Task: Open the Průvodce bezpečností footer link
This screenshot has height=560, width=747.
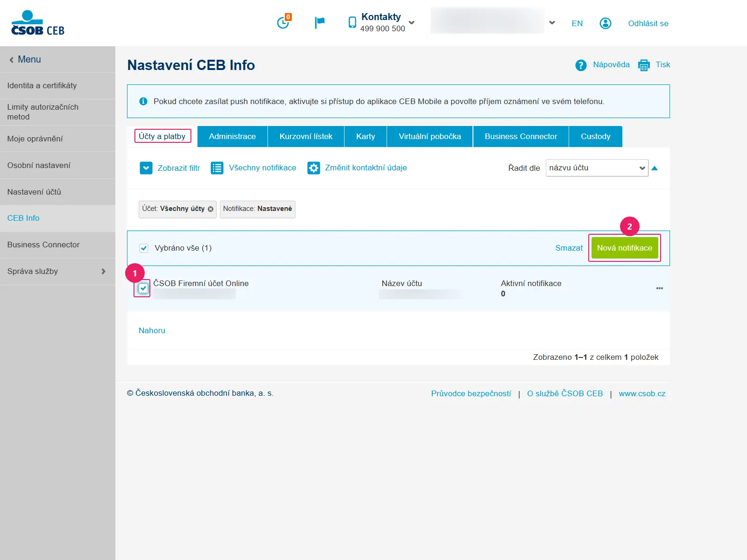Action: [x=471, y=394]
